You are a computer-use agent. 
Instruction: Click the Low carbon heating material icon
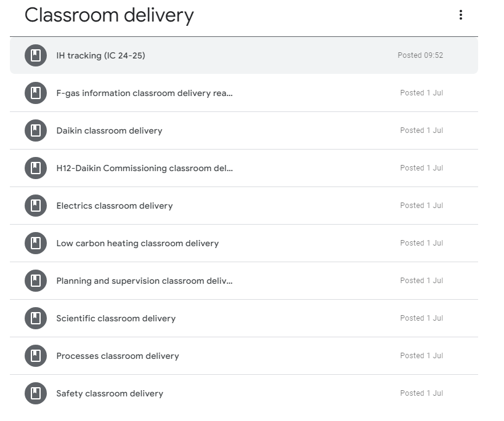point(36,243)
